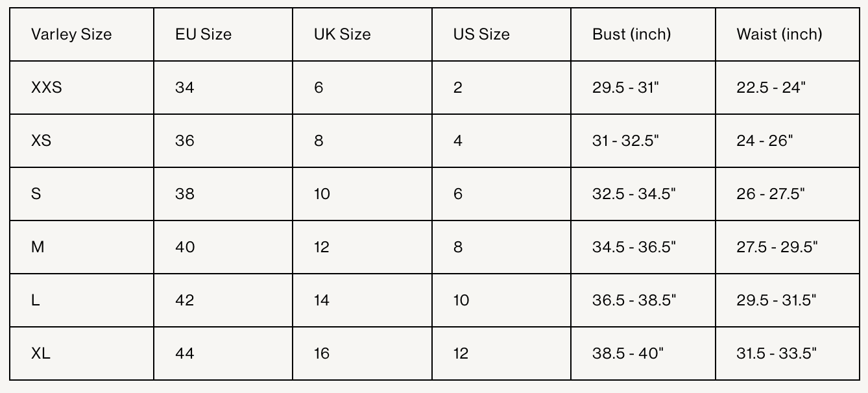Select the 27.5 - 29.5" waist value
The height and width of the screenshot is (393, 868).
[777, 247]
